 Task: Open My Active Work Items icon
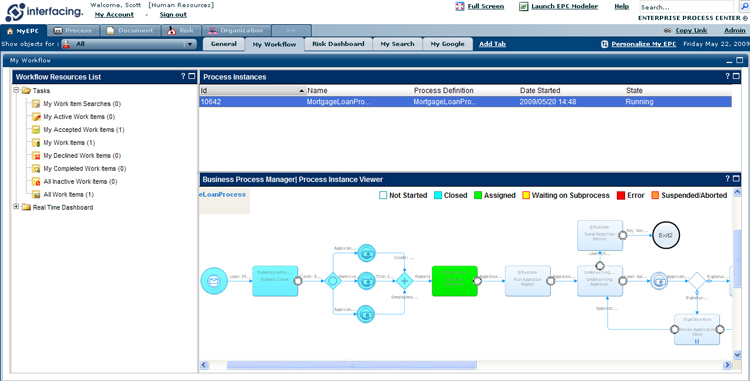pos(36,117)
